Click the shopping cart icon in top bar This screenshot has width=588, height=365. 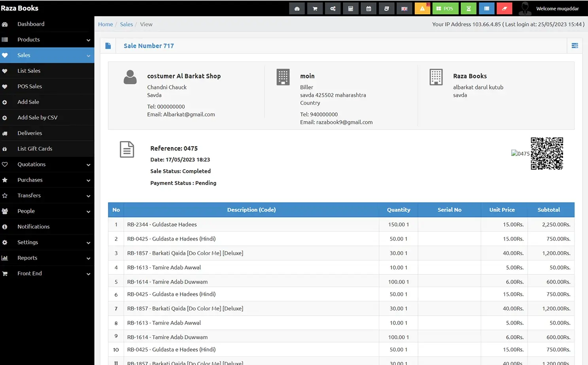(315, 8)
